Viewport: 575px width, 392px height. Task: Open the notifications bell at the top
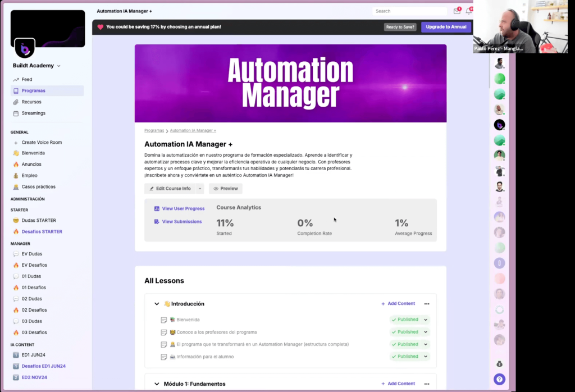click(471, 11)
